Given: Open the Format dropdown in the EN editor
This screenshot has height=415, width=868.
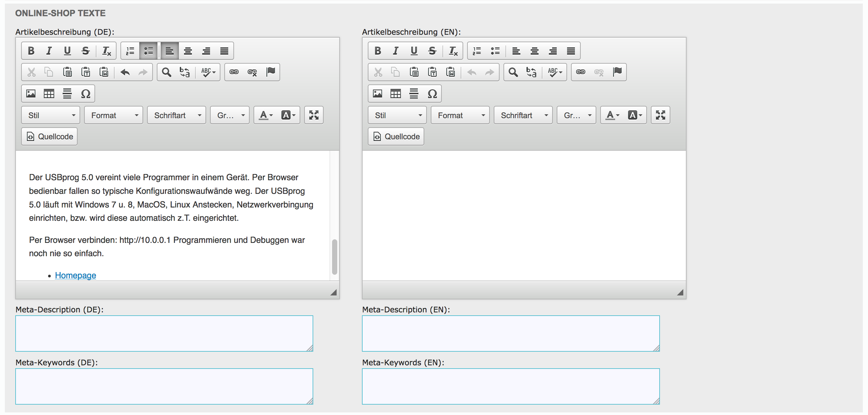Looking at the screenshot, I should [460, 115].
